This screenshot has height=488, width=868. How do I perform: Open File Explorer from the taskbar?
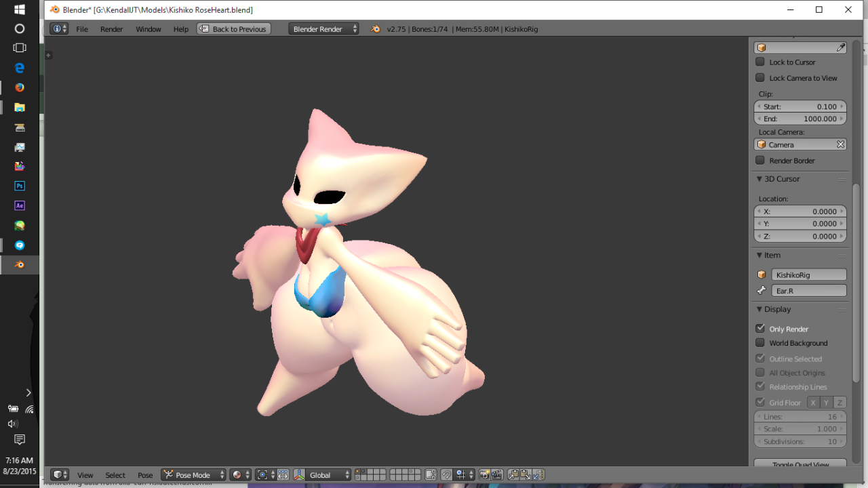[20, 107]
